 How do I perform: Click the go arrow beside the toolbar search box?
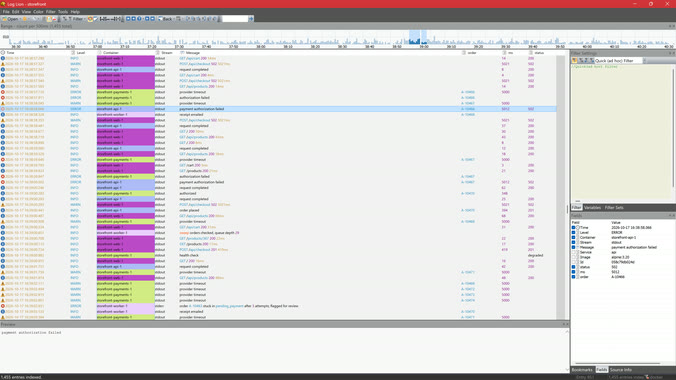click(x=251, y=19)
